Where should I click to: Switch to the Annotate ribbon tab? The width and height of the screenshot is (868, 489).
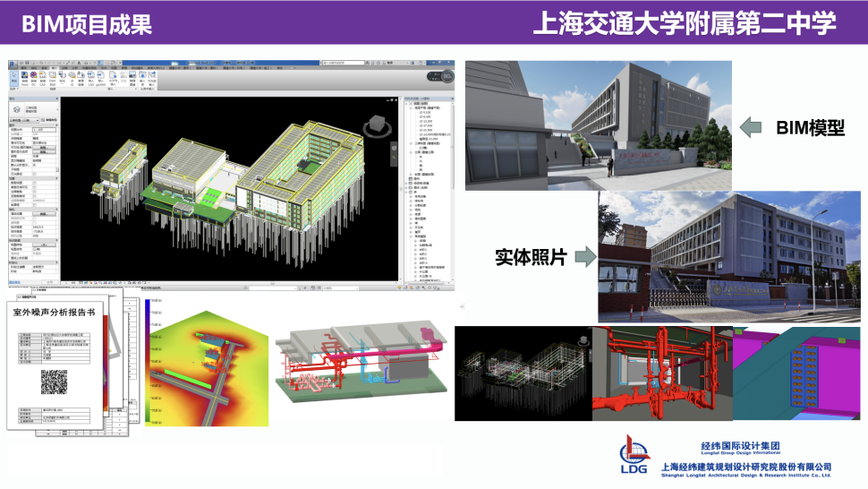click(x=64, y=68)
